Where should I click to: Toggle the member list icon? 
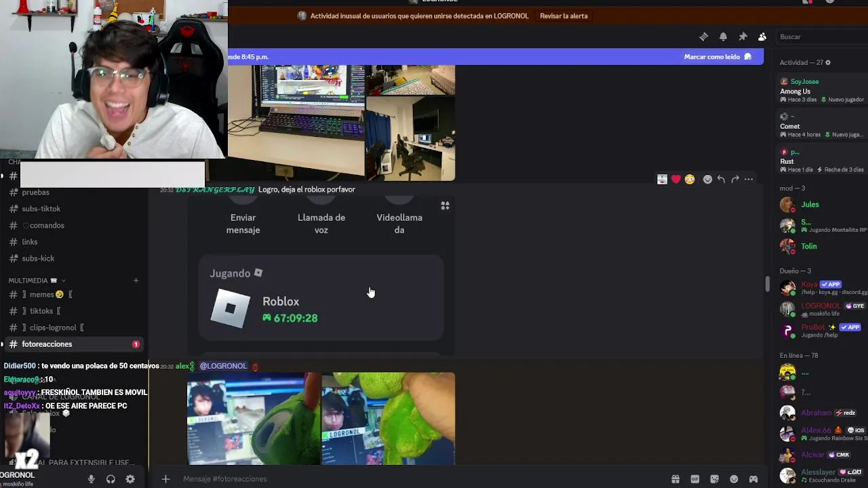762,37
